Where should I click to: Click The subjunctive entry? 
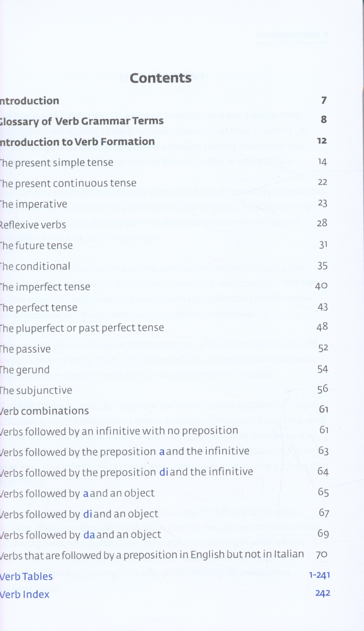[x=36, y=391]
